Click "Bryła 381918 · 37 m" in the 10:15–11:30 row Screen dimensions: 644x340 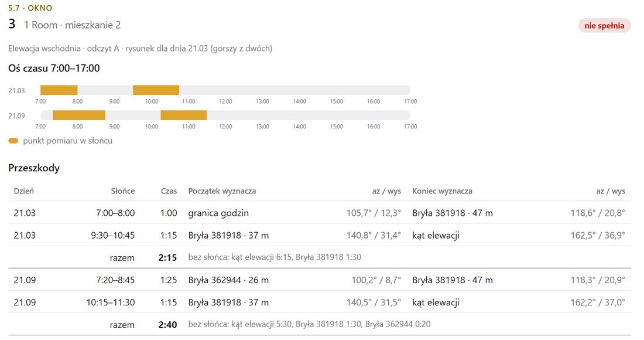pos(228,302)
